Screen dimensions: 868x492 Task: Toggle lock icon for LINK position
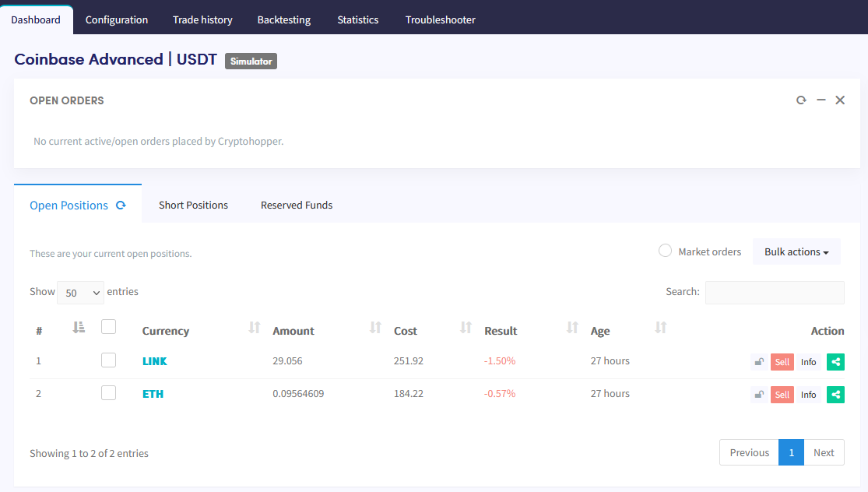(759, 362)
